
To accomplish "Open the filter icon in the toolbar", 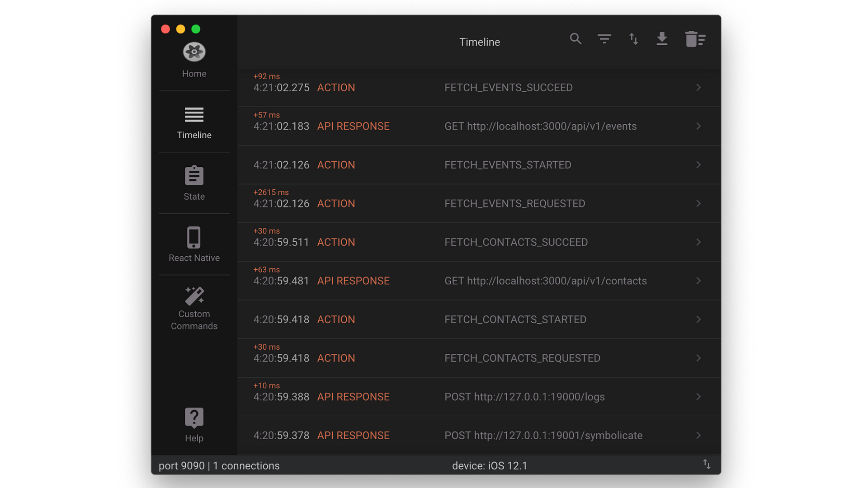I will 604,39.
